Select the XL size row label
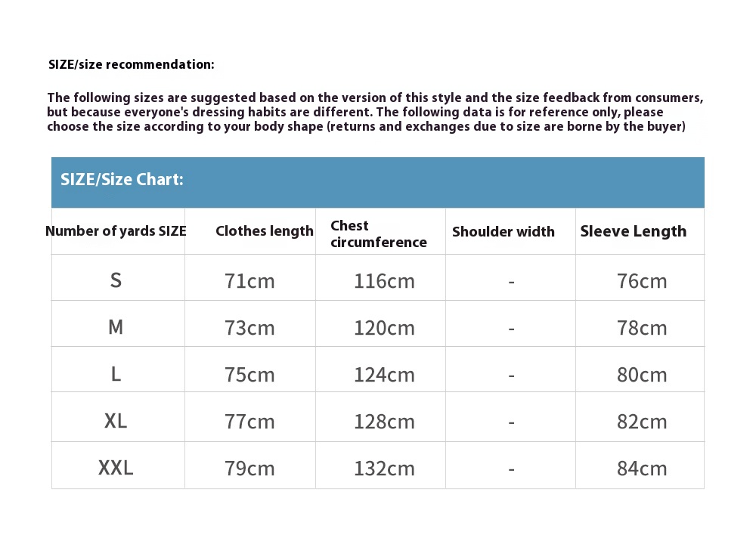This screenshot has width=756, height=535. point(116,421)
